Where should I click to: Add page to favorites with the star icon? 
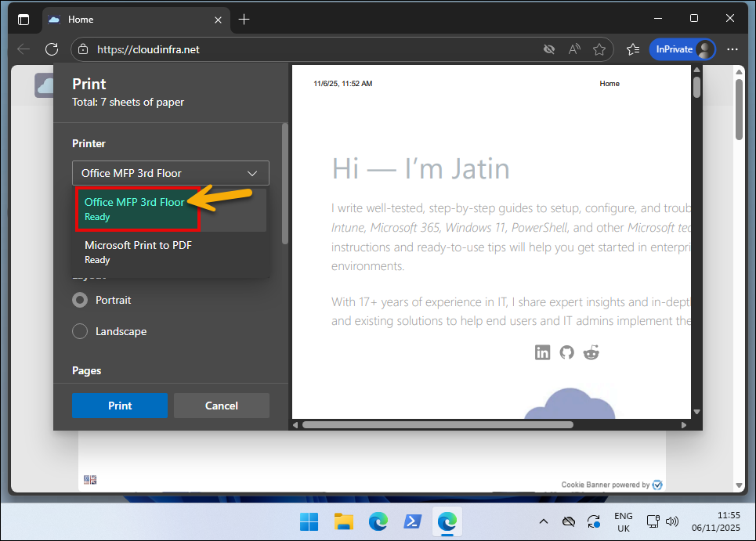coord(600,49)
